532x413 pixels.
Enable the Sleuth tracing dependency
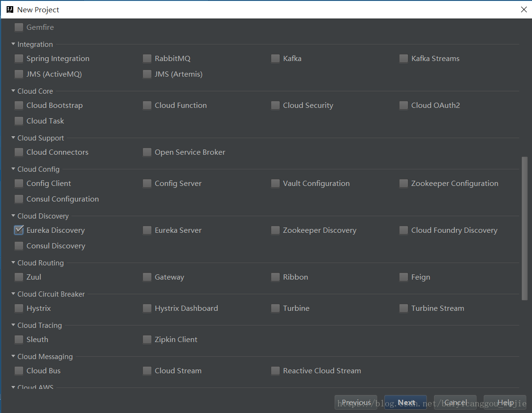pyautogui.click(x=19, y=339)
